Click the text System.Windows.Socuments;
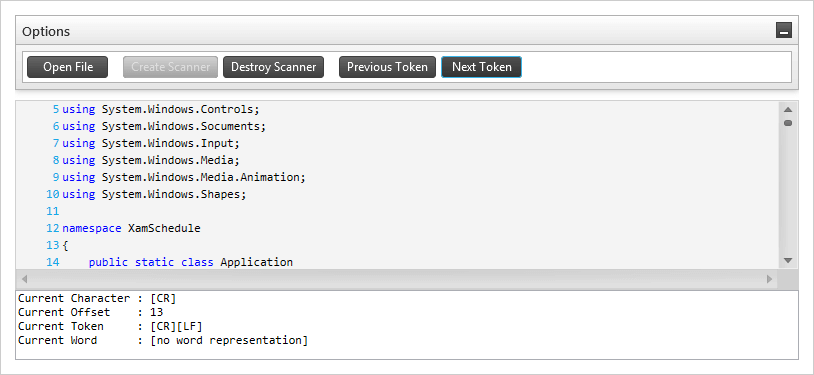The image size is (814, 375). pos(184,126)
